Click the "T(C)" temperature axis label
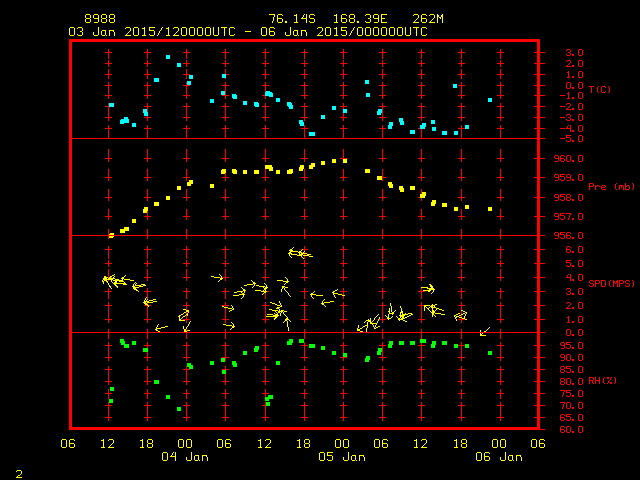The image size is (640, 480). click(600, 89)
